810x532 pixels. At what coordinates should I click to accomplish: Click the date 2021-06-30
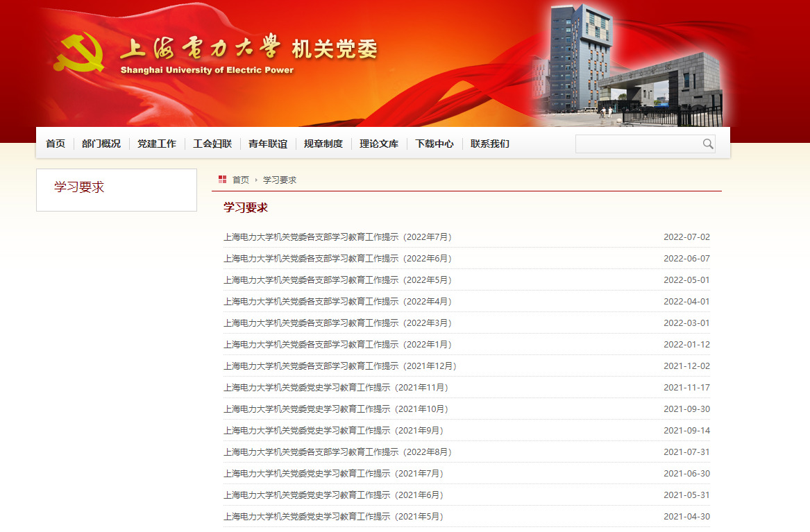[686, 474]
